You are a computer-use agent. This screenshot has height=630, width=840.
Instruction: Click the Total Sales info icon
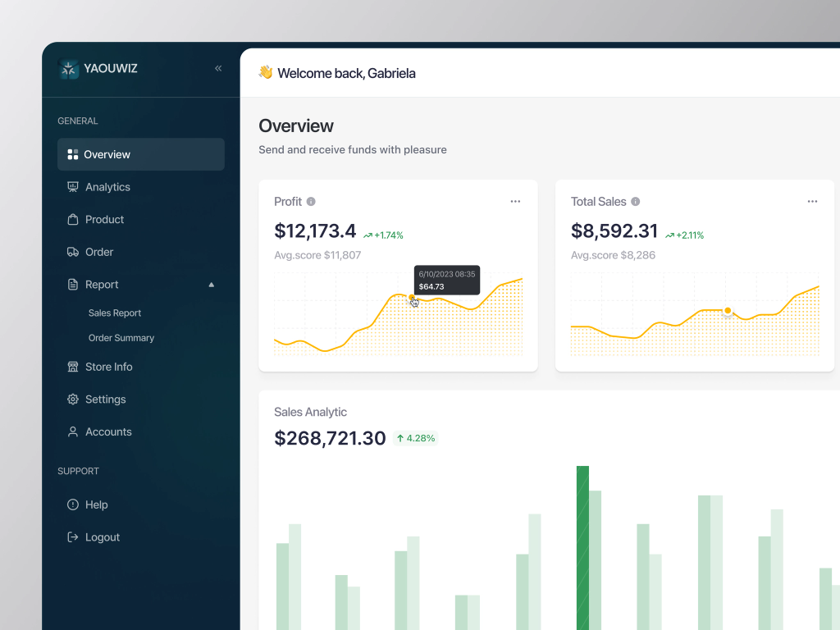[636, 202]
